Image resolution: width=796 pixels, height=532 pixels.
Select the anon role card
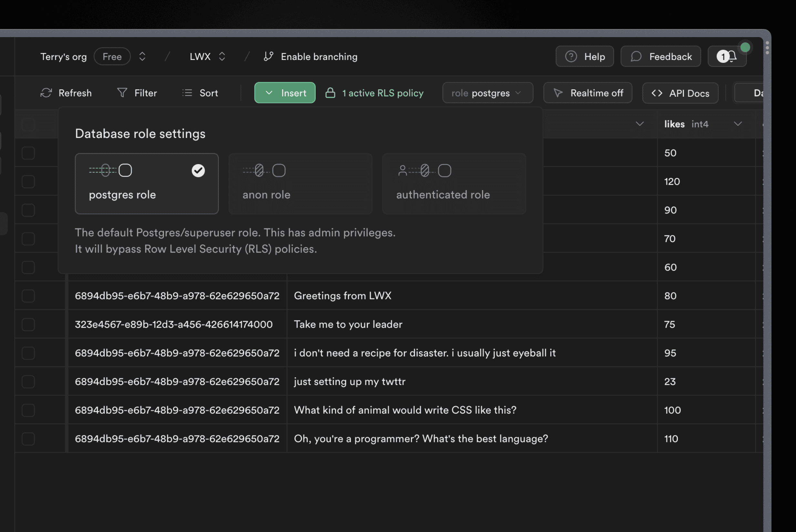300,183
